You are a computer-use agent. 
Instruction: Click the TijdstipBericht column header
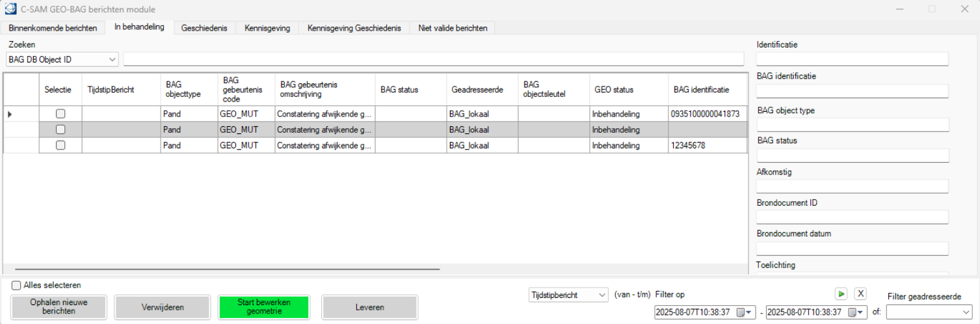(x=121, y=90)
